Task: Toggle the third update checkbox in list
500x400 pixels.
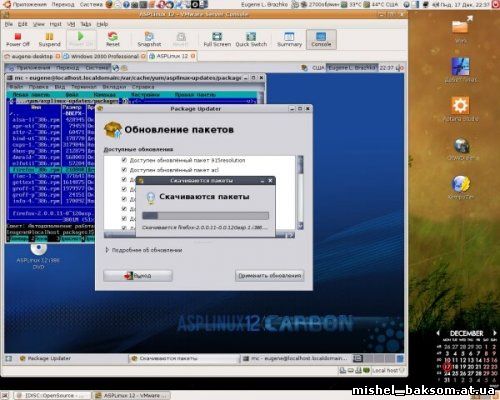Action: click(124, 179)
